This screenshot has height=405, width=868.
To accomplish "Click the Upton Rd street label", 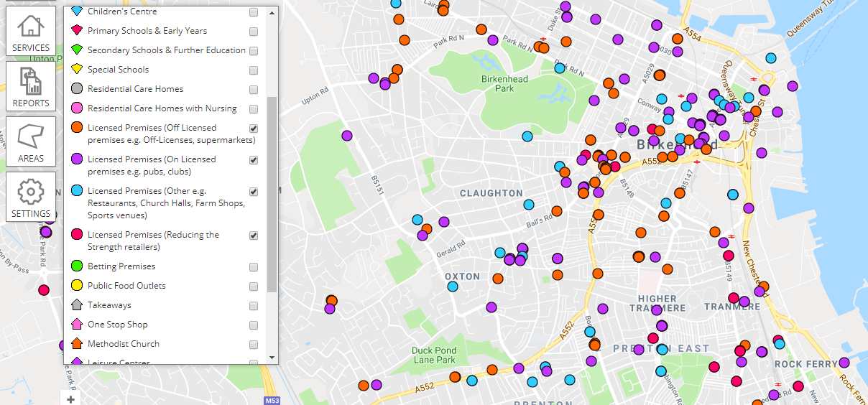I will point(315,97).
